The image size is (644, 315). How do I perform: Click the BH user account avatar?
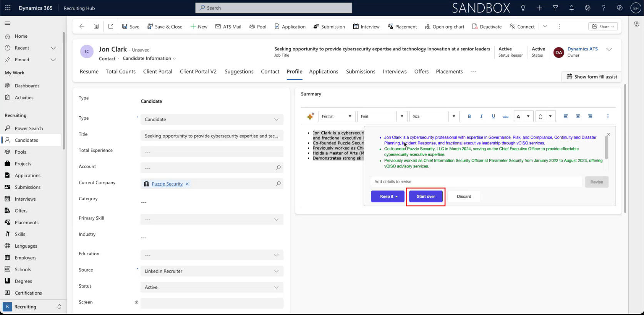click(x=636, y=8)
